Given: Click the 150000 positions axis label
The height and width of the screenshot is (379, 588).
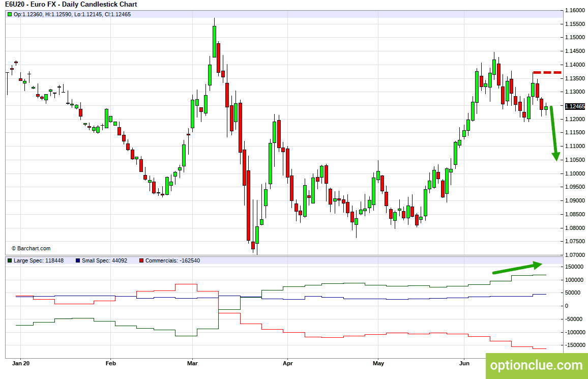Looking at the screenshot, I should pos(574,267).
